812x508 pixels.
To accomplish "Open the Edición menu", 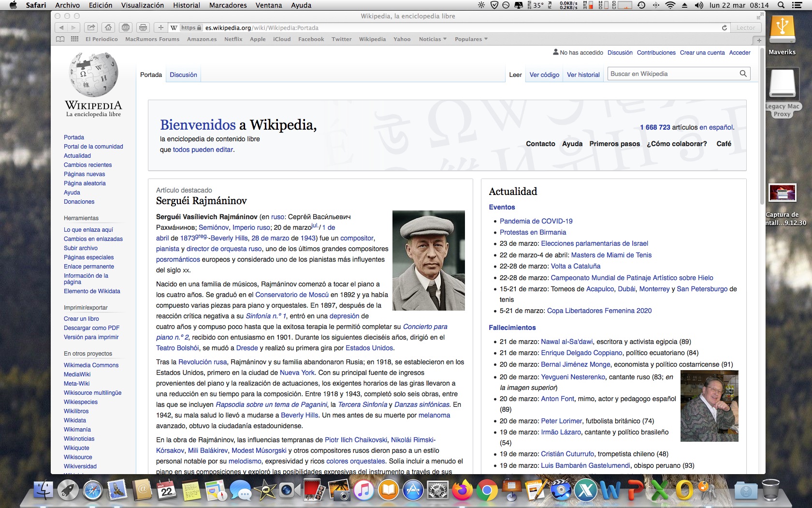I will click(x=101, y=5).
